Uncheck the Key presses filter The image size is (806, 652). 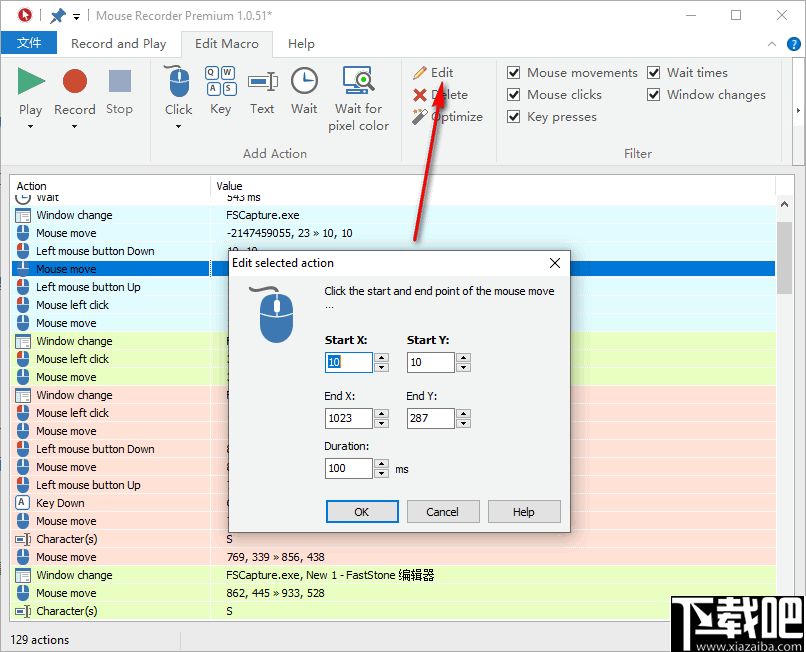[513, 116]
